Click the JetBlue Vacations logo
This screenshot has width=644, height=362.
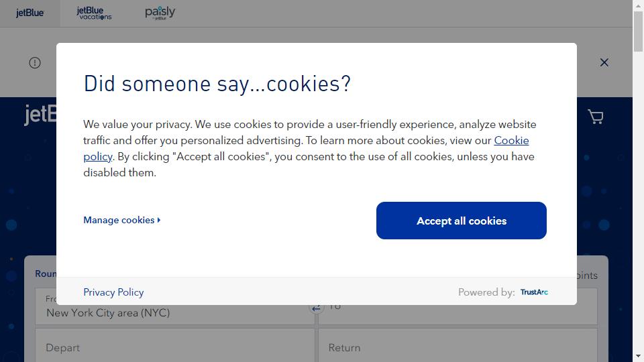pyautogui.click(x=94, y=13)
